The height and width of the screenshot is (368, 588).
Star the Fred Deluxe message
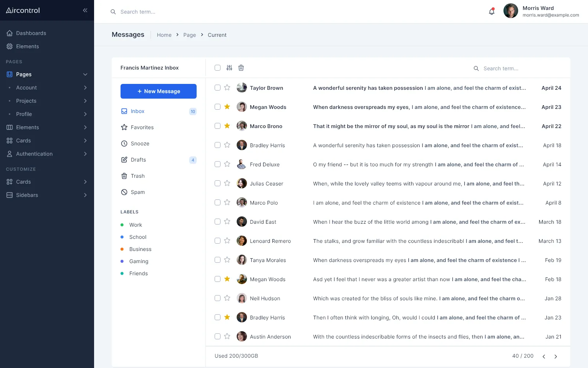click(x=227, y=164)
